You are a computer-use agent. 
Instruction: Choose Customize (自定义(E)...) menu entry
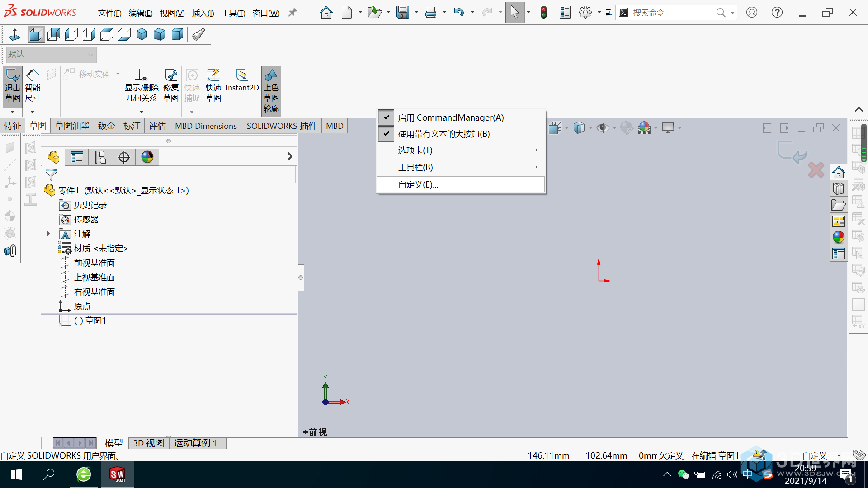tap(461, 184)
